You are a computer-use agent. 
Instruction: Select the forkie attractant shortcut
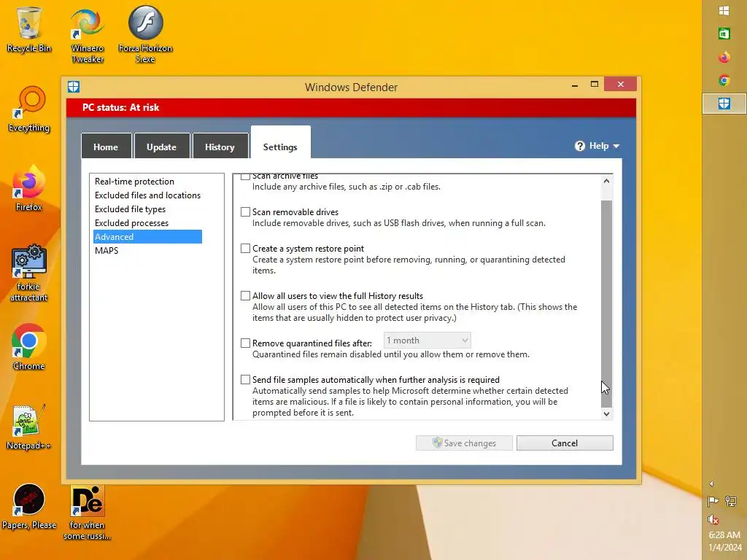point(28,273)
